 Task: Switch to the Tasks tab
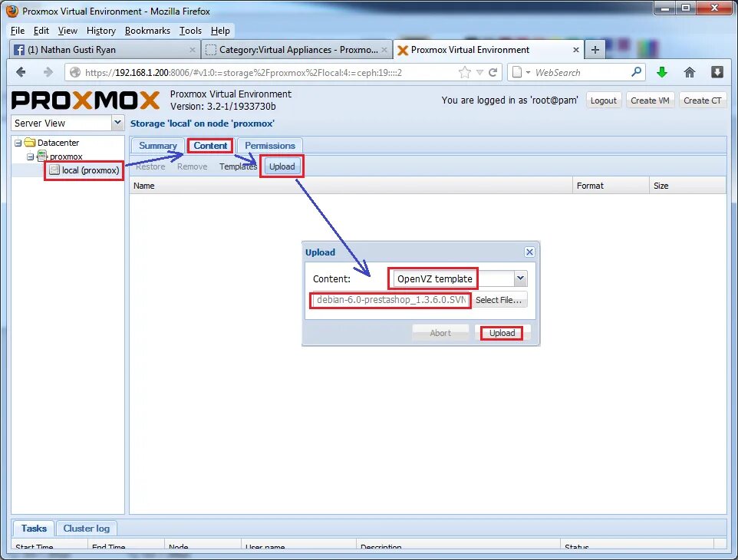coord(34,528)
